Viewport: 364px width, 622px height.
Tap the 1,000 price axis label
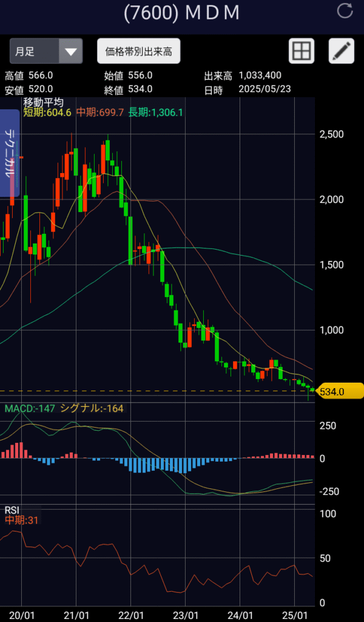pyautogui.click(x=331, y=330)
